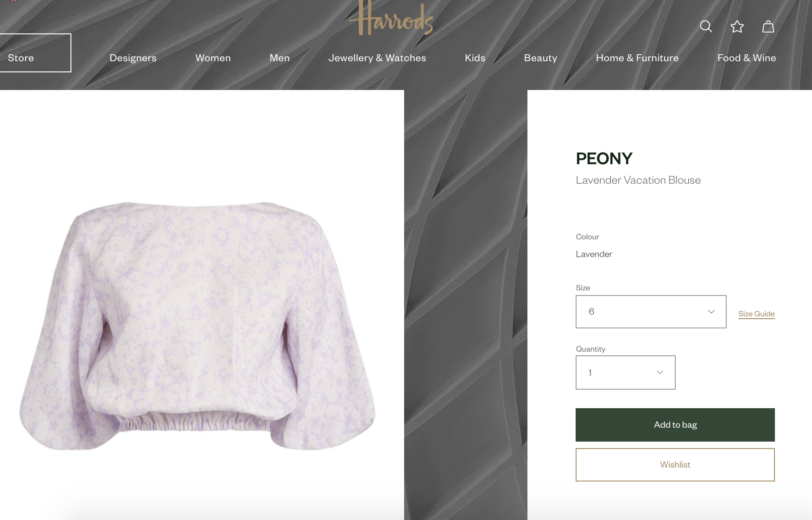Open Home & Furniture menu

coord(637,58)
